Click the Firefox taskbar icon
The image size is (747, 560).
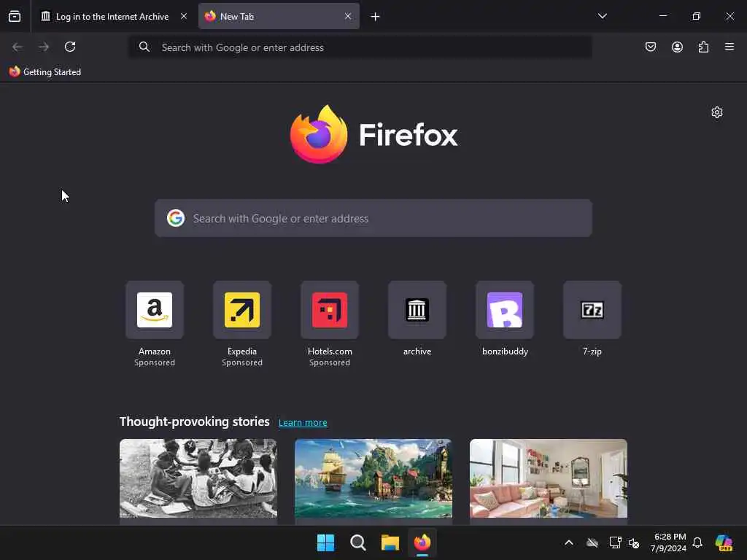(x=422, y=542)
